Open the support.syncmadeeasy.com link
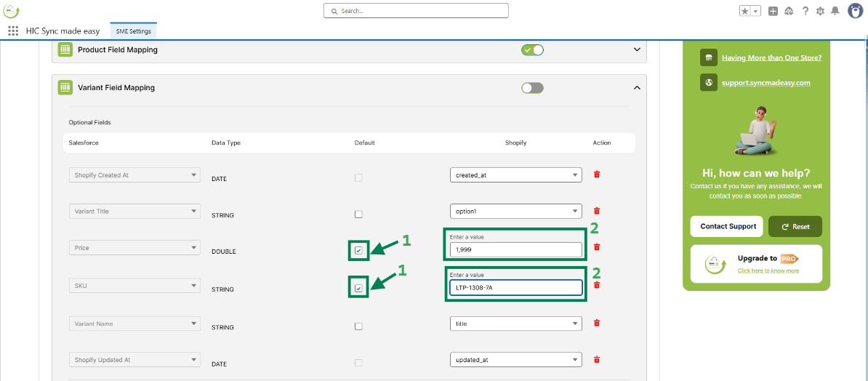Image resolution: width=868 pixels, height=381 pixels. point(765,83)
